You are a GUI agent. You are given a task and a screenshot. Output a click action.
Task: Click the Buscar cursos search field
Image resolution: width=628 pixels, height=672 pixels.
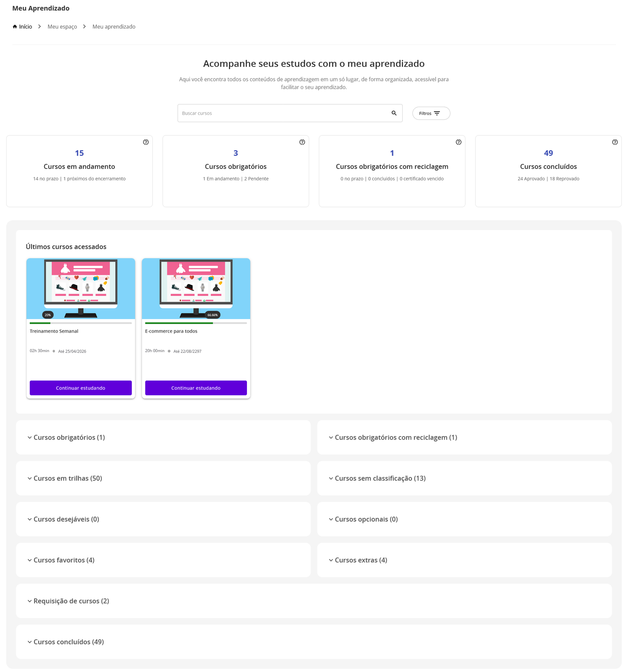point(282,113)
